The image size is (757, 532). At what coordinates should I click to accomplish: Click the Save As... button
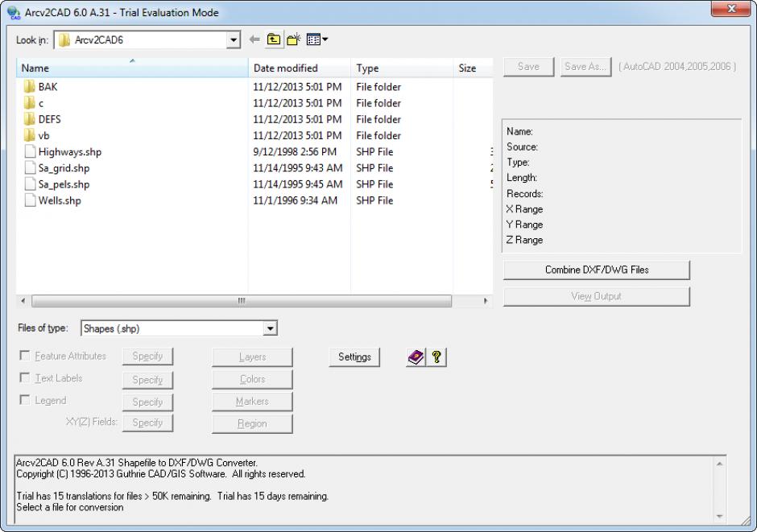click(x=585, y=67)
